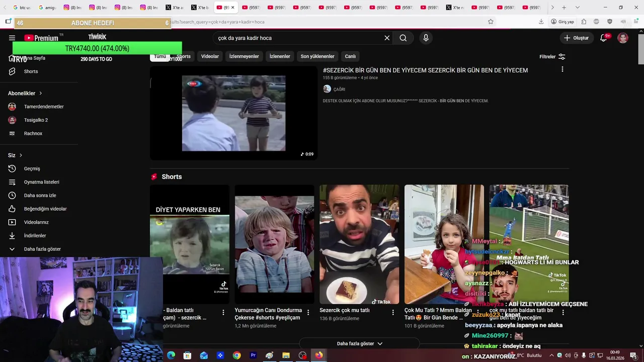
Task: Open the #SEZERCİK BİR GÜN video title
Action: pyautogui.click(x=425, y=70)
